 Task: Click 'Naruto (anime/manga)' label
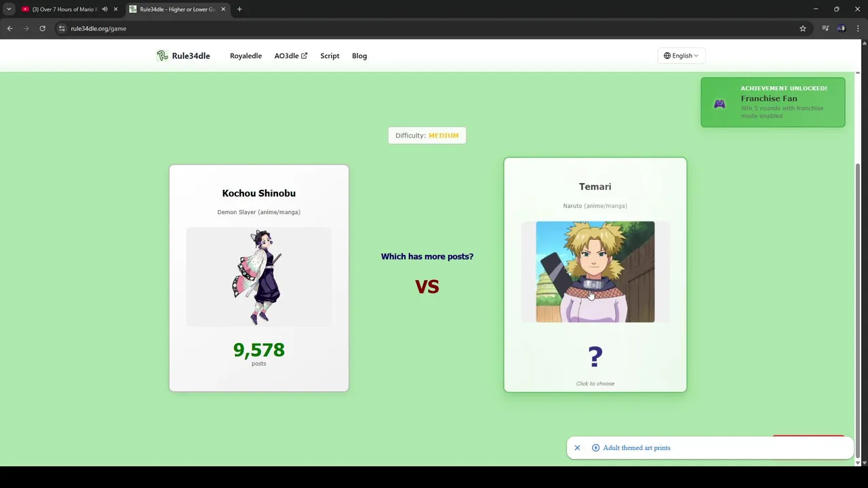(x=595, y=205)
